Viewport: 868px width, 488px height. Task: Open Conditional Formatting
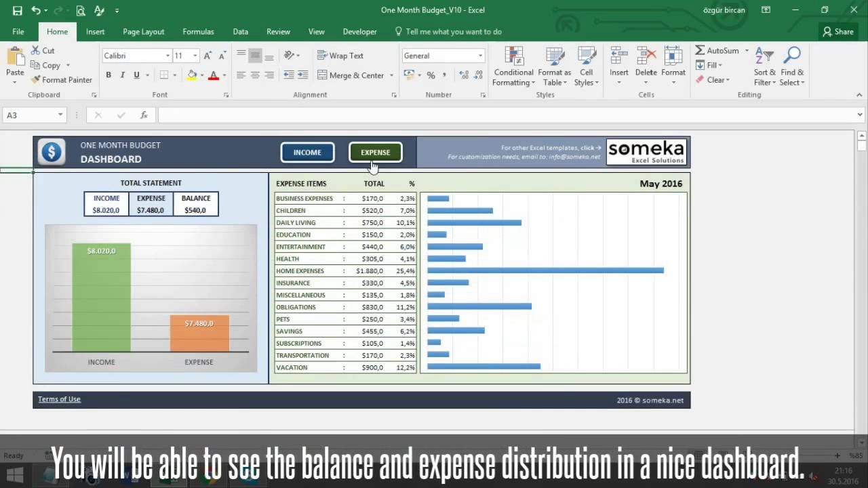513,66
